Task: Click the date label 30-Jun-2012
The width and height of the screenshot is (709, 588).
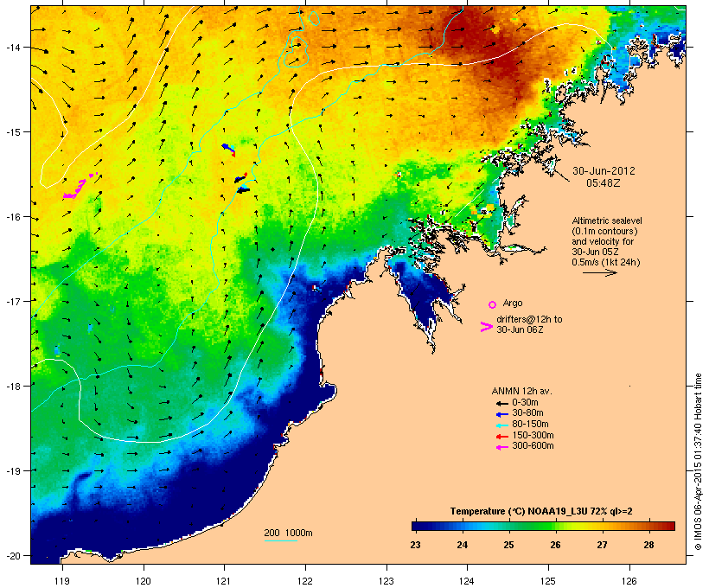Action: click(x=604, y=171)
